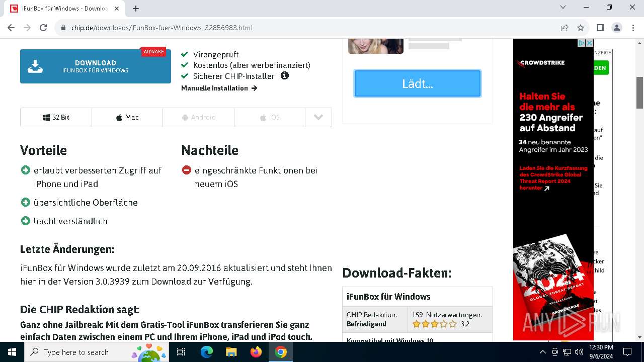Click the info icon next to CHIP-Installer

[x=285, y=76]
